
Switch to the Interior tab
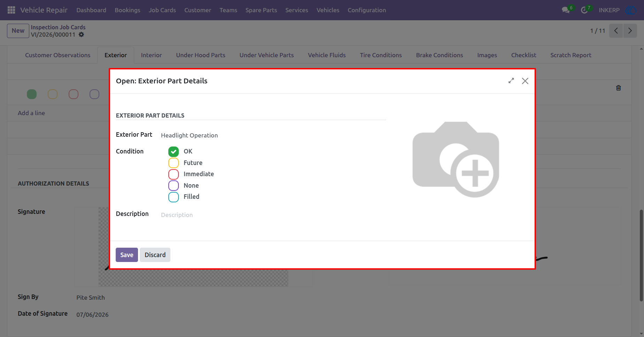pos(151,55)
